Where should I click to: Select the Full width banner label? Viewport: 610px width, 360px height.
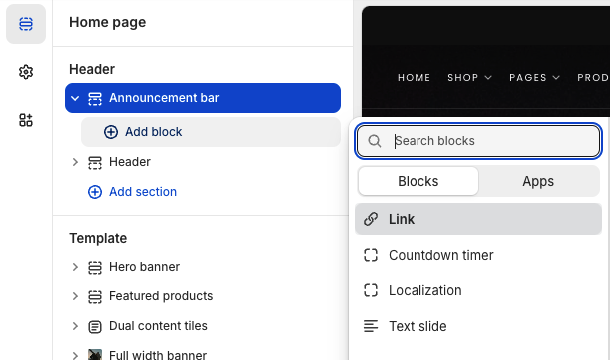click(158, 355)
